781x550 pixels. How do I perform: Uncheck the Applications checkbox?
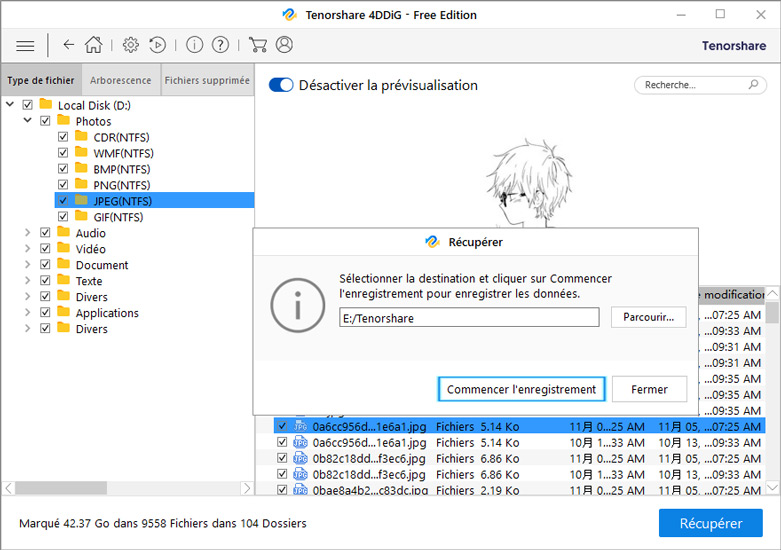45,312
